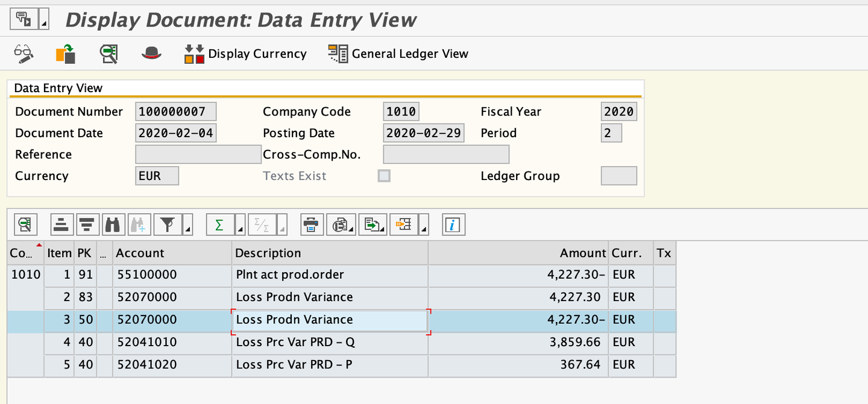
Task: Sort the line items in ascending order
Action: [61, 225]
